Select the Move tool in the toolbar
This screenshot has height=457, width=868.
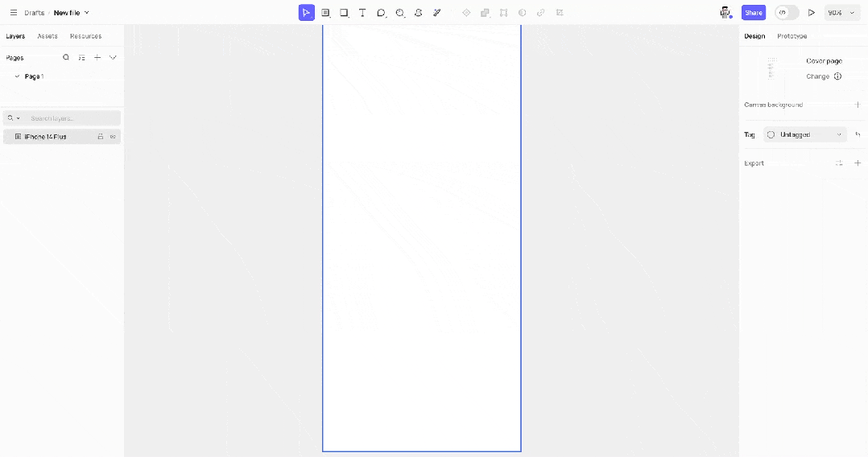point(306,13)
